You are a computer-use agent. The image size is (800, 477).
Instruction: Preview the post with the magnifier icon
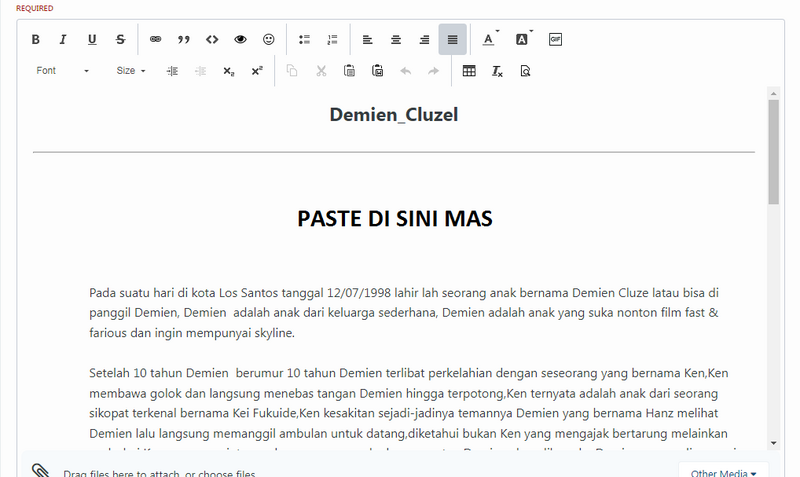point(525,71)
